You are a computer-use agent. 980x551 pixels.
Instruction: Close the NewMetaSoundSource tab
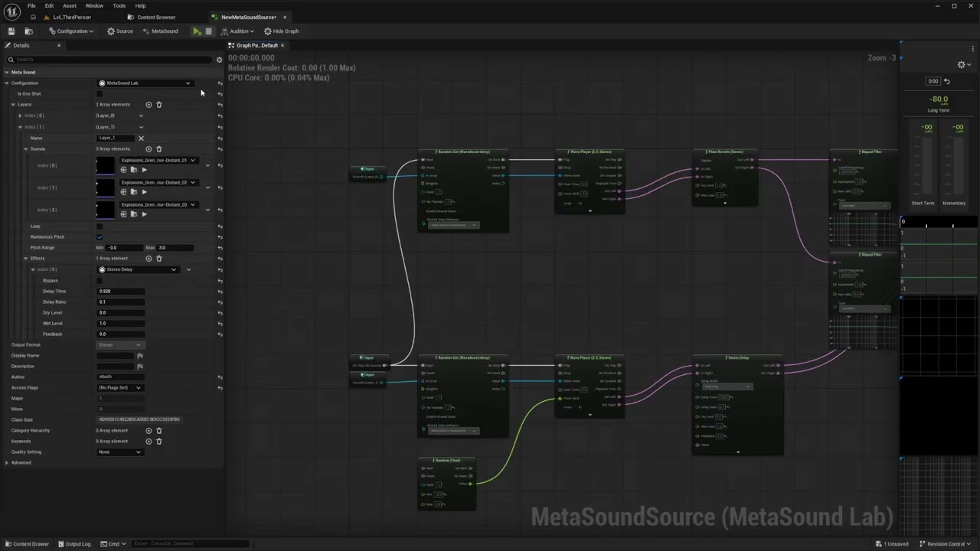(285, 18)
